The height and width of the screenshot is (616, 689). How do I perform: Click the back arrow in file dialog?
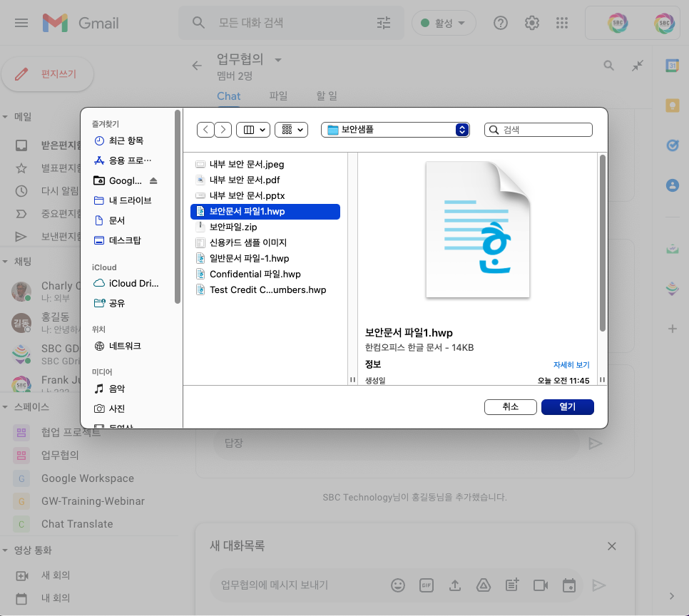point(205,130)
